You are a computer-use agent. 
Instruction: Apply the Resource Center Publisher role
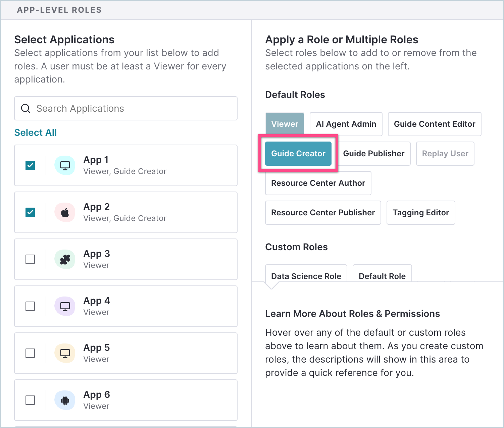[x=323, y=213]
